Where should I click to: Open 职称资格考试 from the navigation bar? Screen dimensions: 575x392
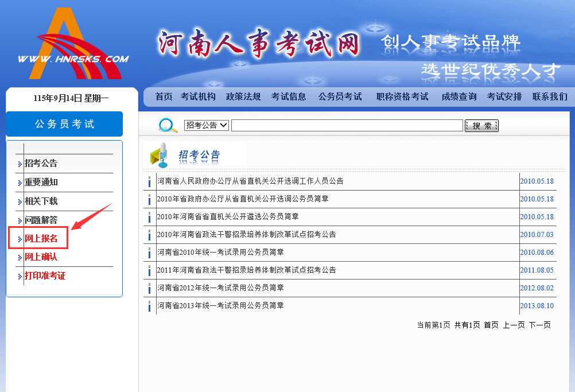[x=402, y=97]
